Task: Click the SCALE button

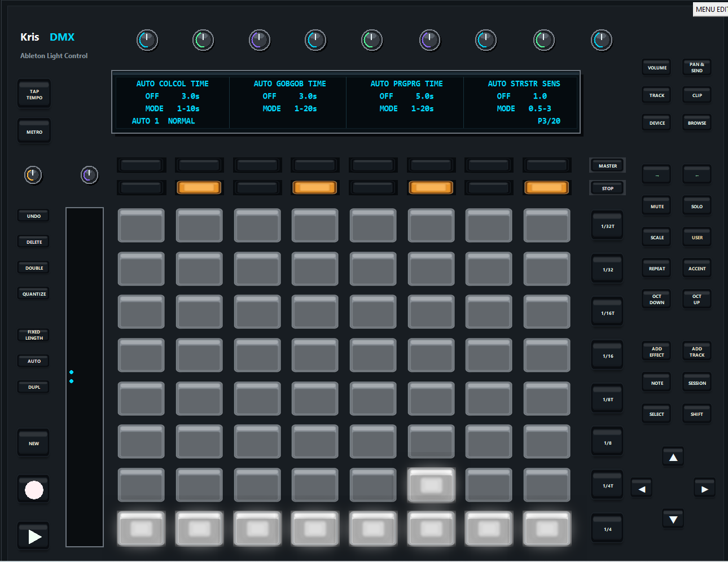Action: click(x=657, y=238)
